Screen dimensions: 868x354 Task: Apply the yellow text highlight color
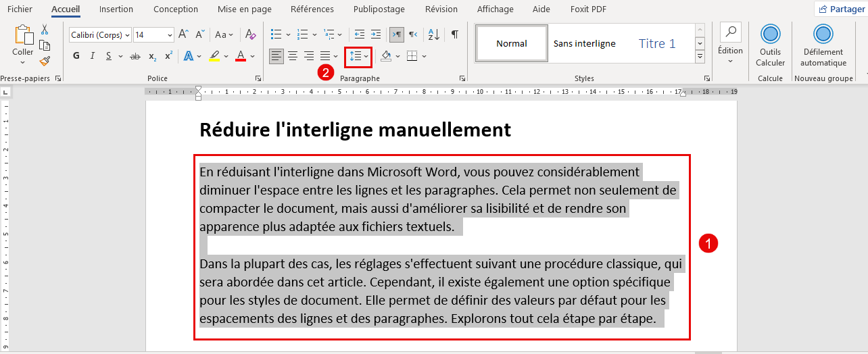point(214,56)
